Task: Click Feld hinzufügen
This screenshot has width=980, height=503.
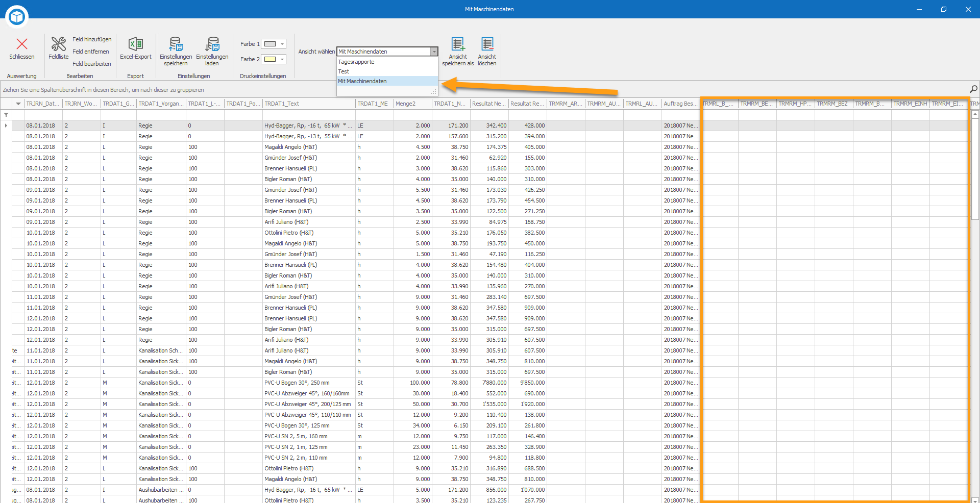Action: pos(92,39)
